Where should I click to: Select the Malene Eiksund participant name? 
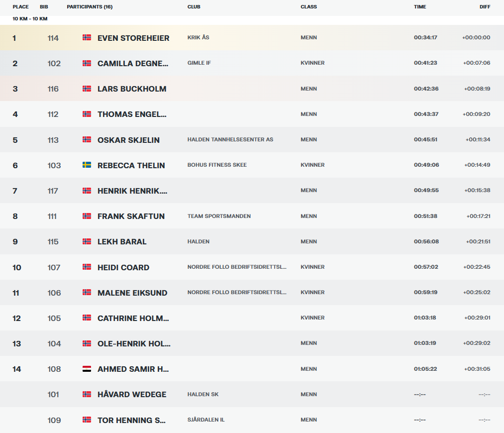(x=132, y=293)
